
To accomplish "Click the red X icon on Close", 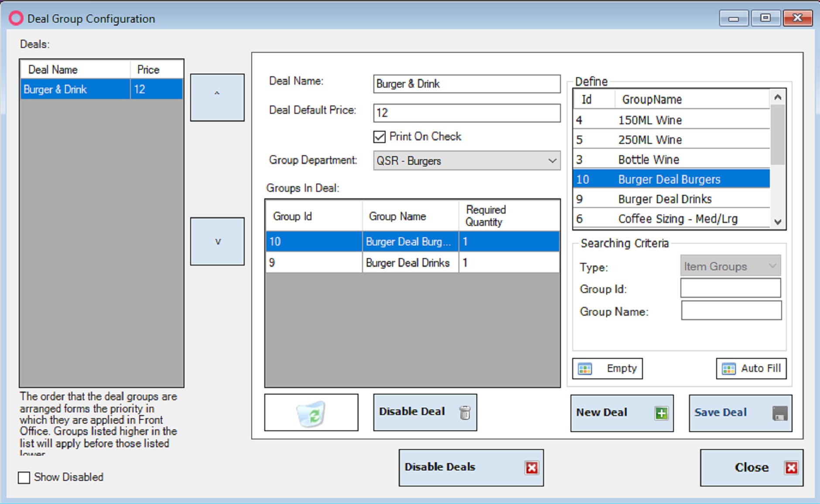I will [x=791, y=468].
